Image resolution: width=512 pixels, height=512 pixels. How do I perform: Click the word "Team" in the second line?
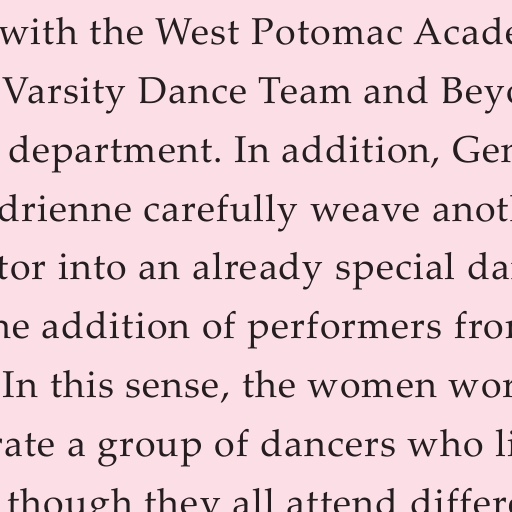click(305, 92)
